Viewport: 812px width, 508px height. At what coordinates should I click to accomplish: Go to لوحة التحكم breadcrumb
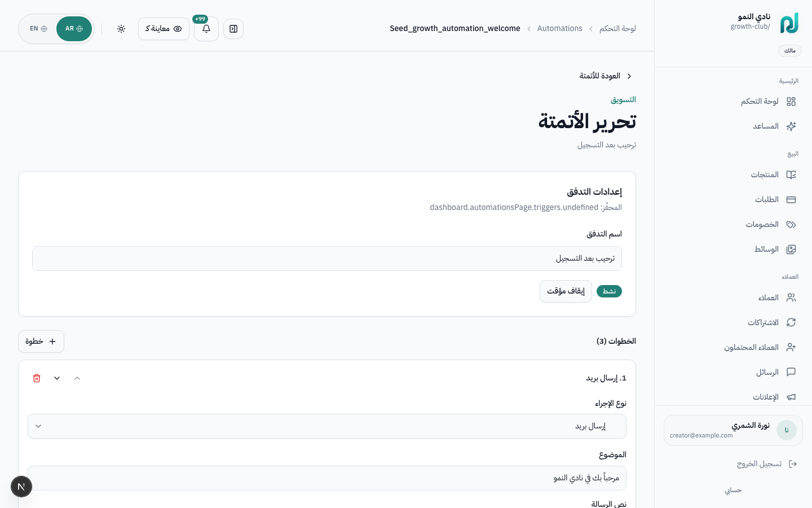point(617,28)
